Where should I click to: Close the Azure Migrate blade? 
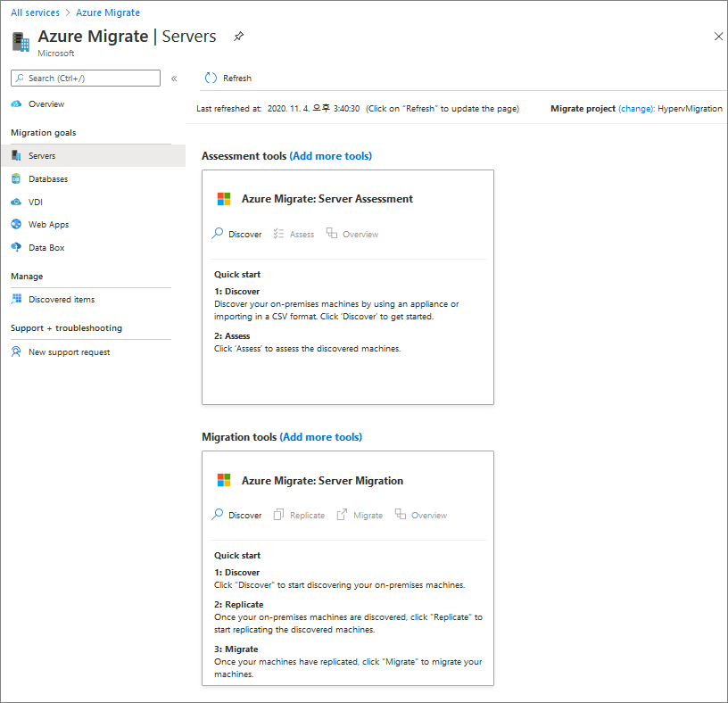tap(718, 37)
